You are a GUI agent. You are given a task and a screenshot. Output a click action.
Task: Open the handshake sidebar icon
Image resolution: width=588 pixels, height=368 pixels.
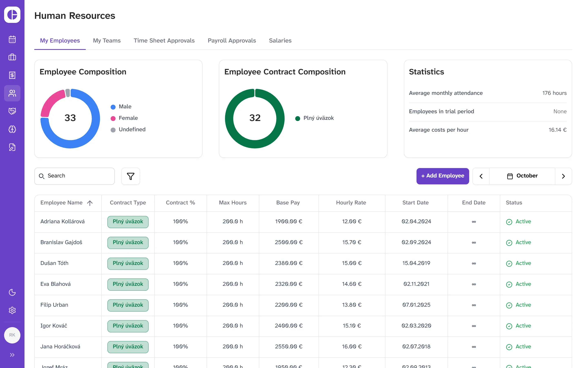[x=12, y=111]
